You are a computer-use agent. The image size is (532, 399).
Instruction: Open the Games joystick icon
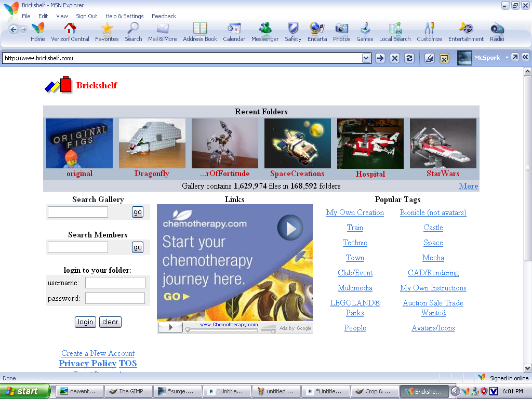365,32
